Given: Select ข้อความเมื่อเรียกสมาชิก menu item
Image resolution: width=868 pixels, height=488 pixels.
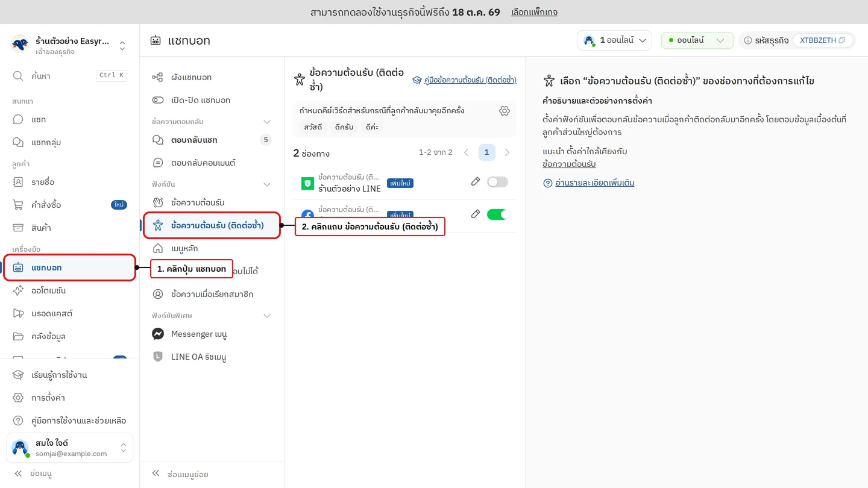Looking at the screenshot, I should pyautogui.click(x=212, y=294).
